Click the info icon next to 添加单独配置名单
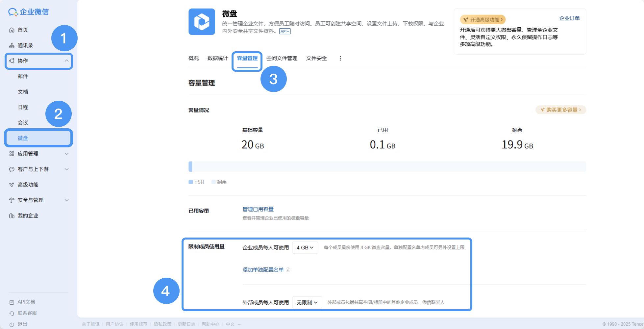Screen dimensions: 644x329 point(288,270)
